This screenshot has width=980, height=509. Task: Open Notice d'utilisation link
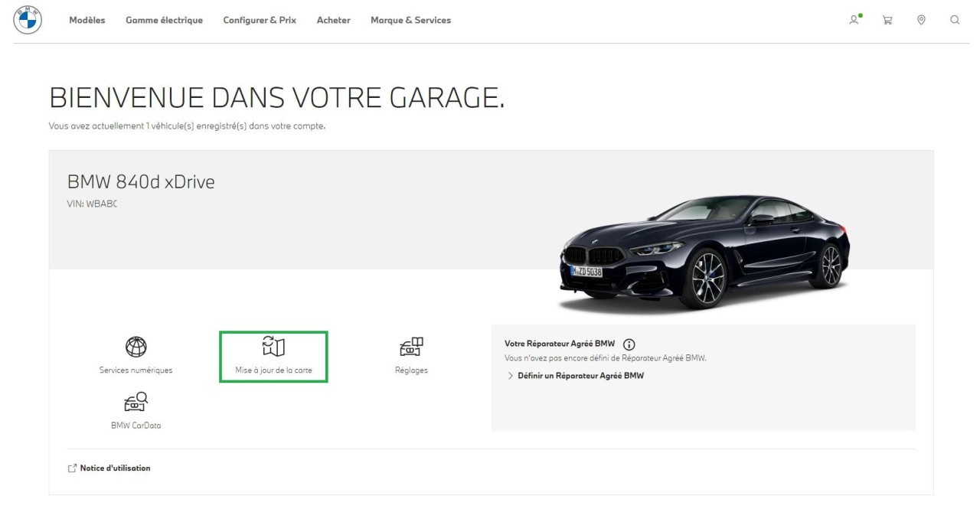tap(115, 468)
